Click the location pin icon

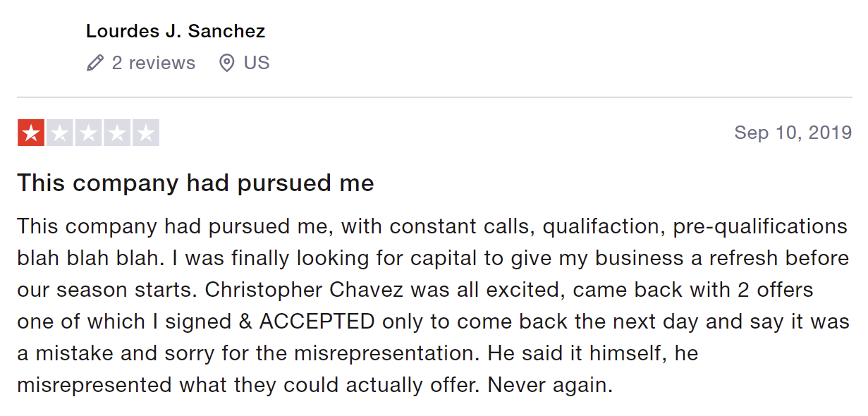point(226,63)
